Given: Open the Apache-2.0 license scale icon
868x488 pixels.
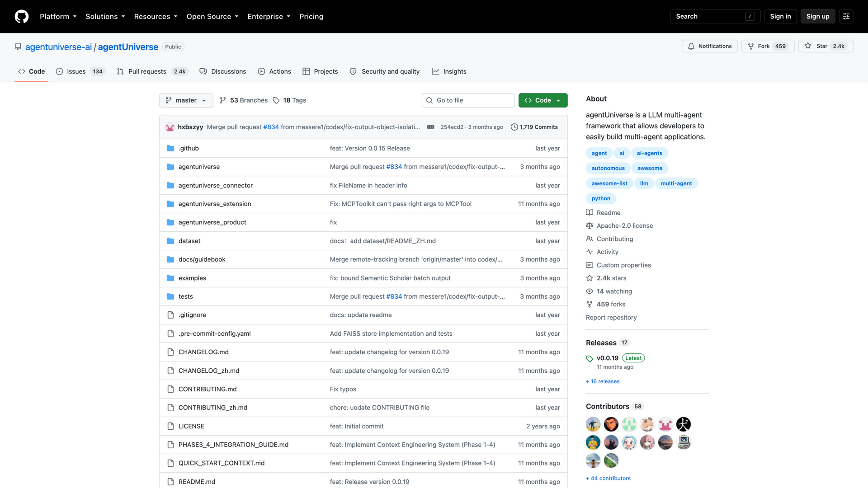Looking at the screenshot, I should click(590, 226).
